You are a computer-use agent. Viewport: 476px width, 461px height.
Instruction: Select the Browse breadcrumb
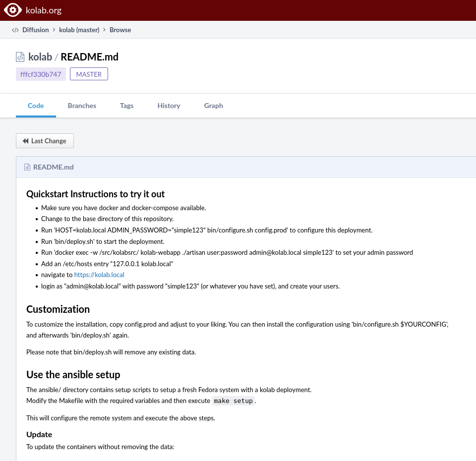tap(120, 30)
